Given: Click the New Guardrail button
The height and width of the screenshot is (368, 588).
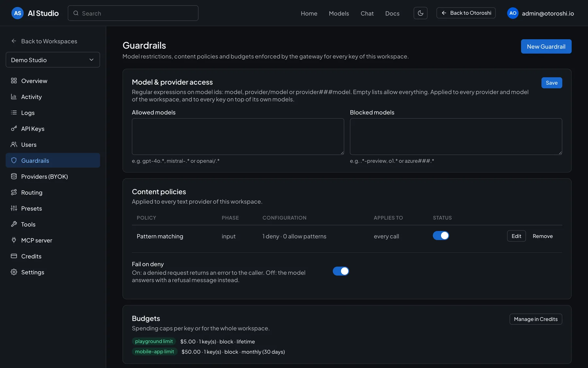Looking at the screenshot, I should point(546,46).
